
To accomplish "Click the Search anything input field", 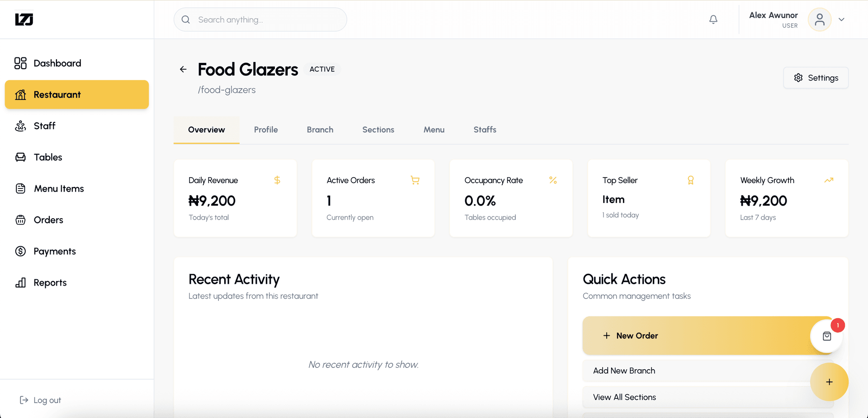I will tap(260, 19).
